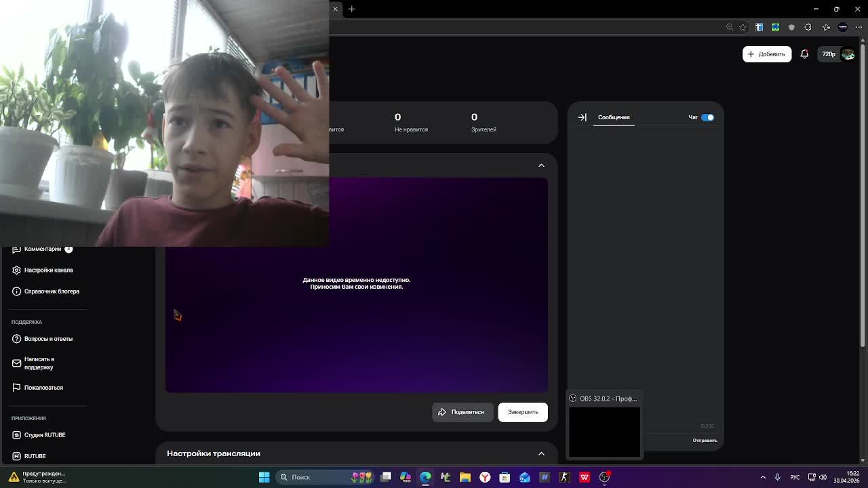Open the clock and date showing 16:22
868x488 pixels.
tap(846, 477)
